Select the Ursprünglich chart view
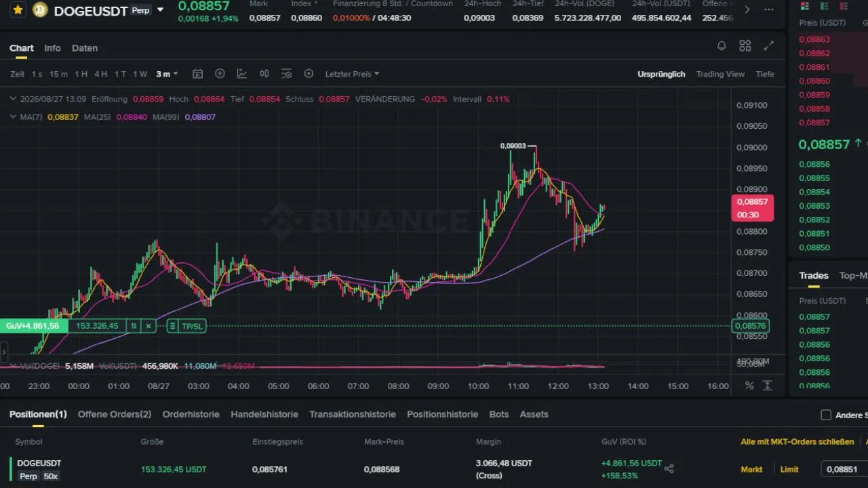The image size is (868, 488). [661, 74]
